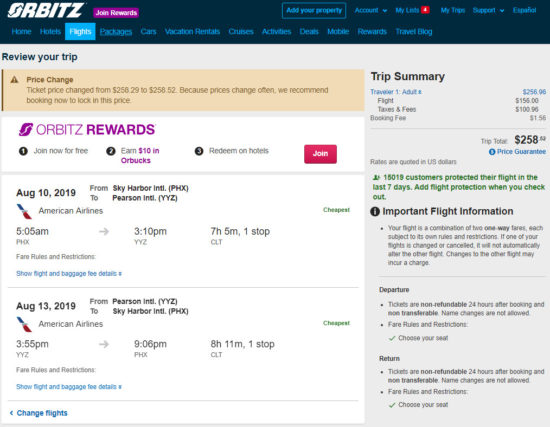Click the pink Join button
This screenshot has height=427, width=550.
click(x=320, y=154)
